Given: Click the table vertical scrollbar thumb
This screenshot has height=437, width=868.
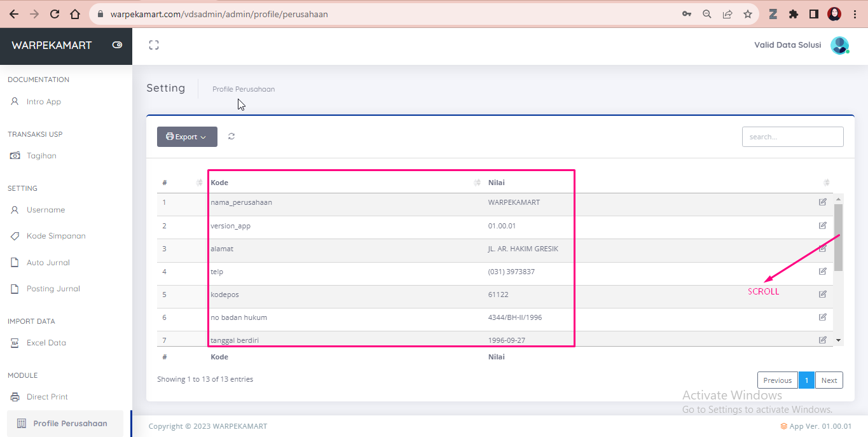Looking at the screenshot, I should pos(838,237).
